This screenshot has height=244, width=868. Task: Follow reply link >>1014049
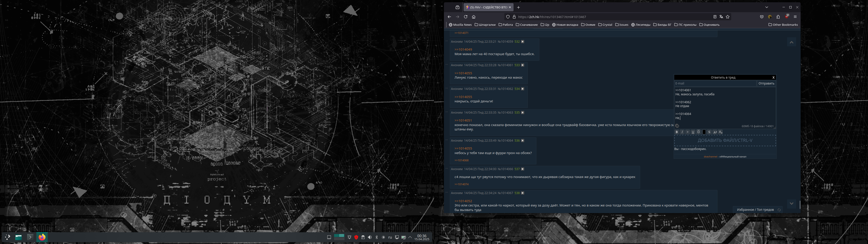(x=463, y=49)
